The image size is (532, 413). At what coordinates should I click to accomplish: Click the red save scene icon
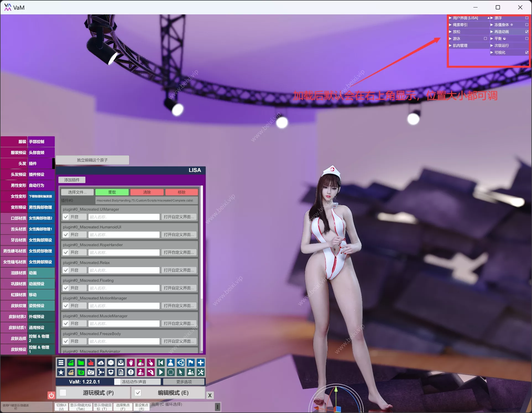pos(91,362)
